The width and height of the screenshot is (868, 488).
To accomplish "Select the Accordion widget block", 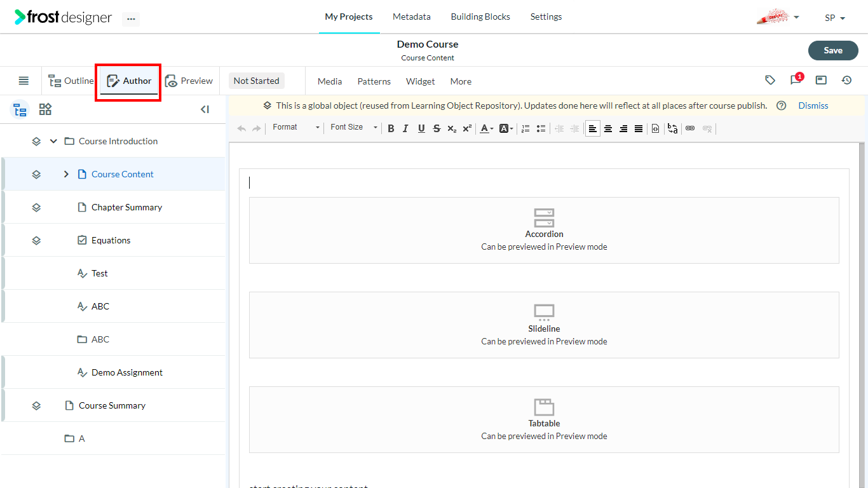I will 544,230.
